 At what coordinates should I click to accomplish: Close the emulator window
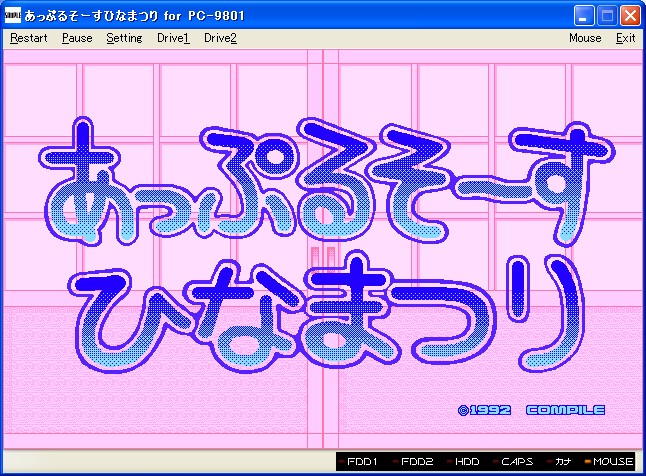(630, 16)
